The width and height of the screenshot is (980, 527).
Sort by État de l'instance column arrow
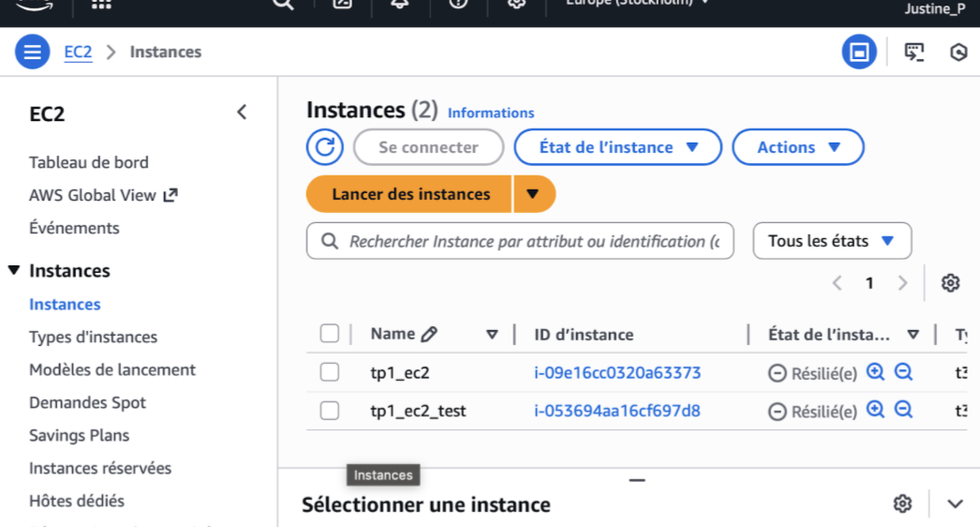coord(913,334)
